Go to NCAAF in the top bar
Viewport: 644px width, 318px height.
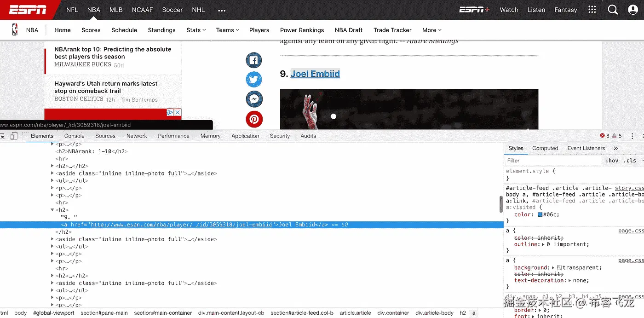(142, 10)
